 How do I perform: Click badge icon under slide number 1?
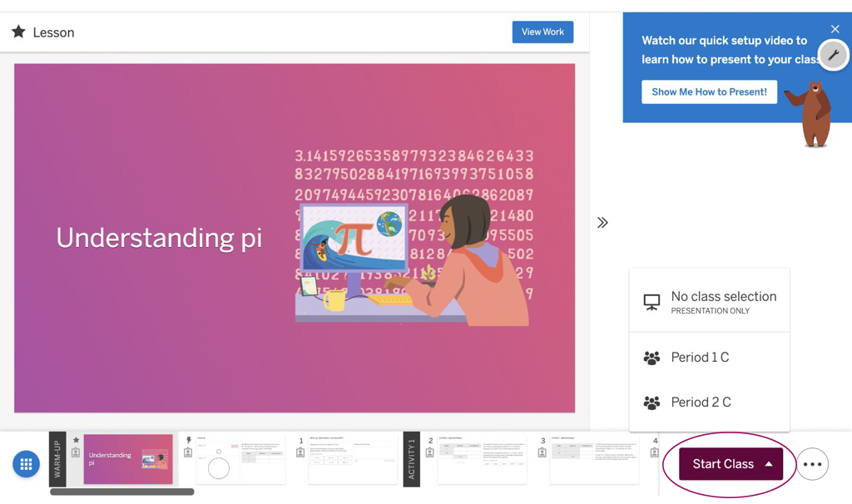click(300, 452)
